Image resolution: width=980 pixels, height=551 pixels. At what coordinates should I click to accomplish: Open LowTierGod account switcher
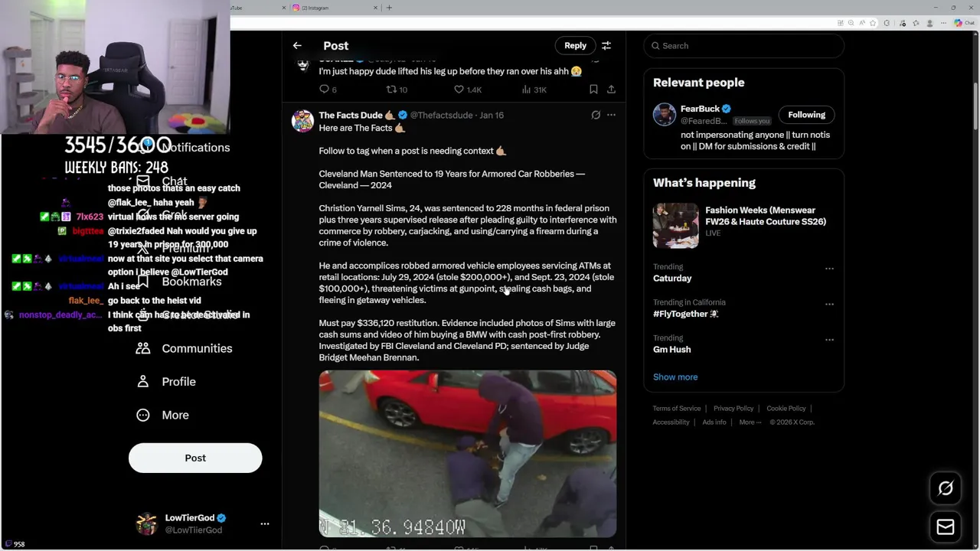[201, 523]
